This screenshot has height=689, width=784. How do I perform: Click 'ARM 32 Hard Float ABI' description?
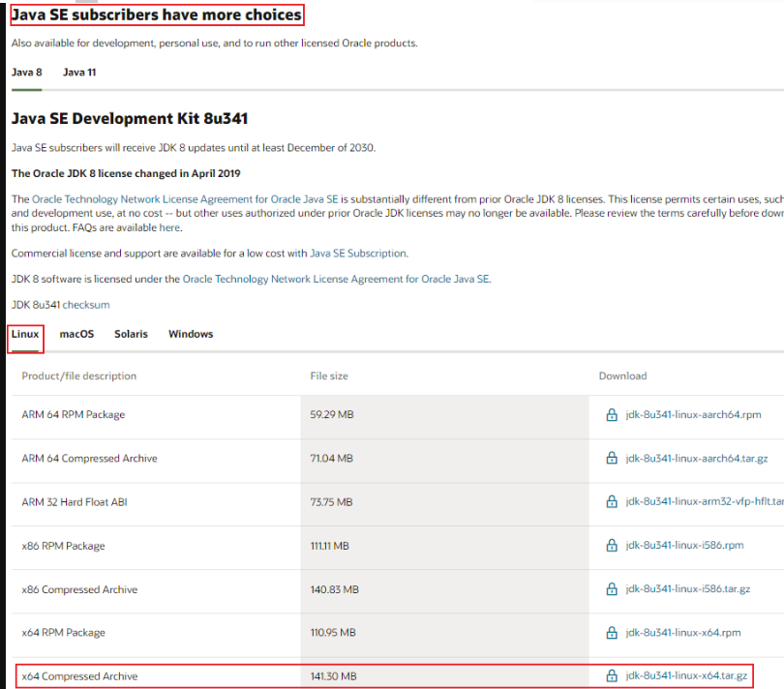[x=75, y=502]
